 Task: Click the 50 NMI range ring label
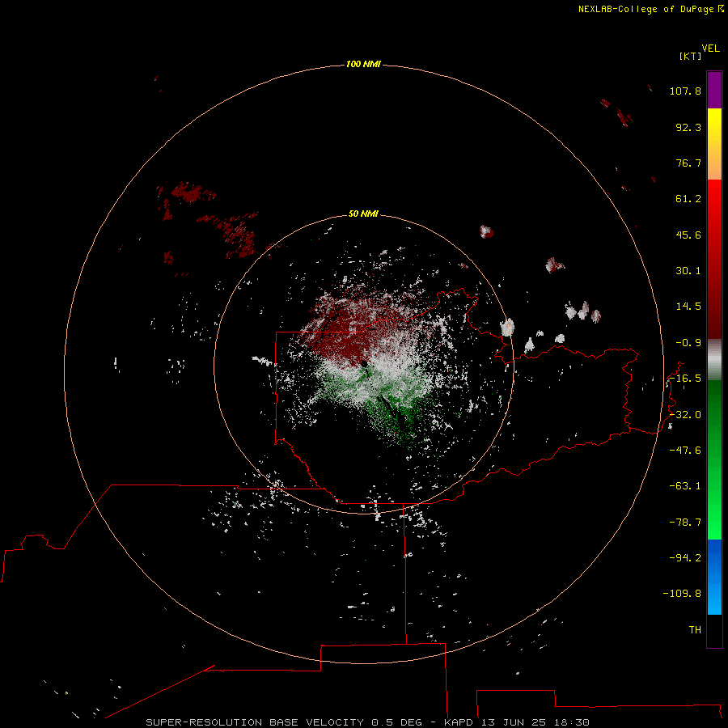(x=363, y=214)
